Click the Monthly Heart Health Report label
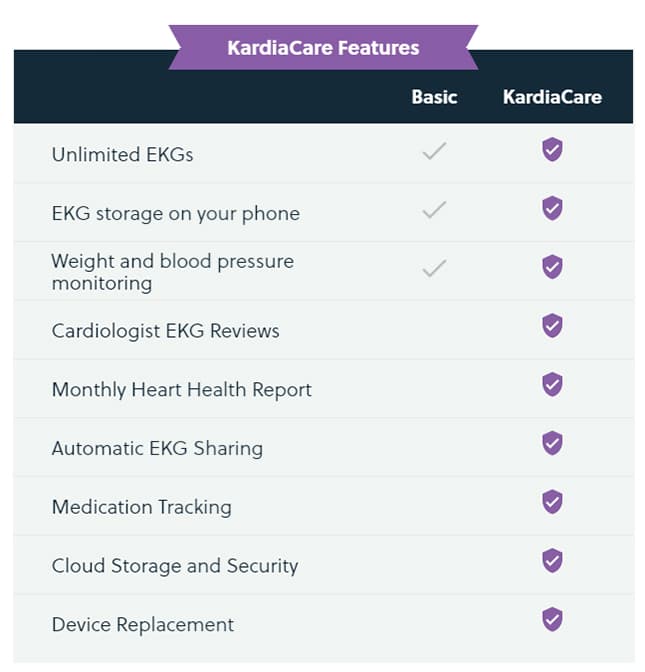Viewport: 645px width, 672px height. pos(181,390)
